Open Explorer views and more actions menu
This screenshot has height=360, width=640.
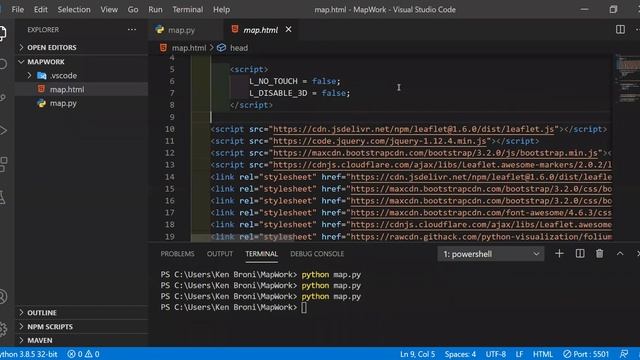(x=132, y=29)
